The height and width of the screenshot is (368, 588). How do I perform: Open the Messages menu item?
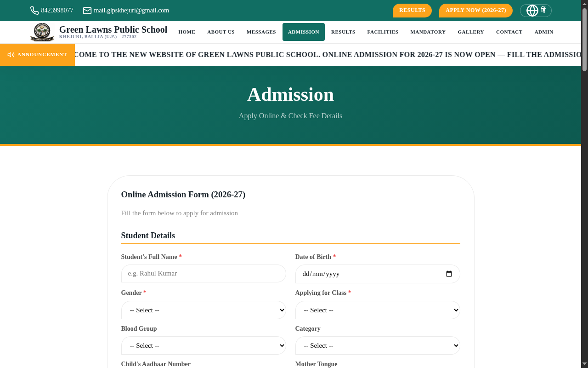pos(261,32)
